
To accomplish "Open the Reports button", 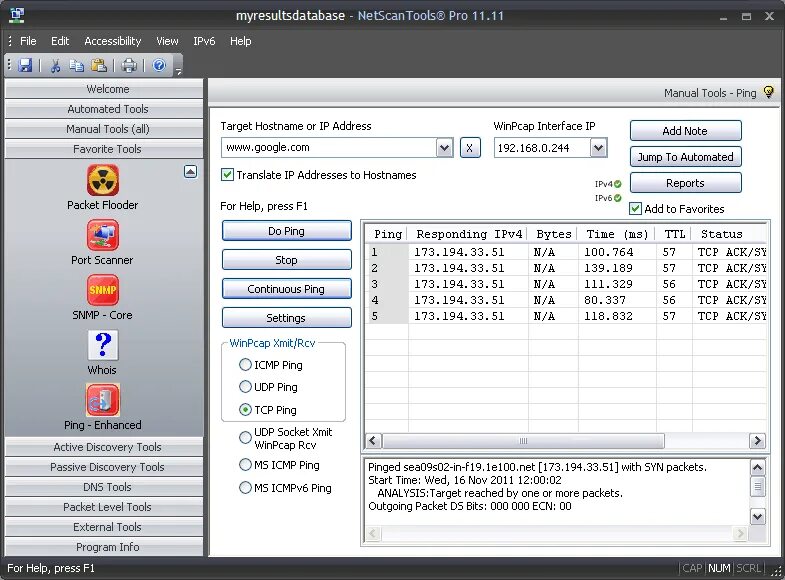I will click(685, 183).
